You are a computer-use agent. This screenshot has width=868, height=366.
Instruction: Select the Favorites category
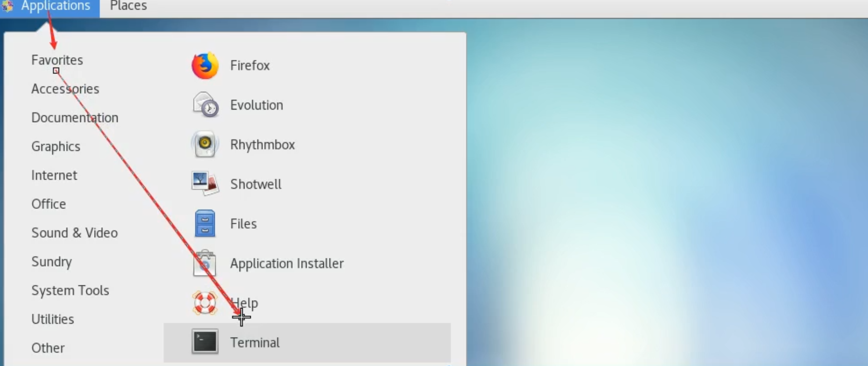pyautogui.click(x=57, y=60)
